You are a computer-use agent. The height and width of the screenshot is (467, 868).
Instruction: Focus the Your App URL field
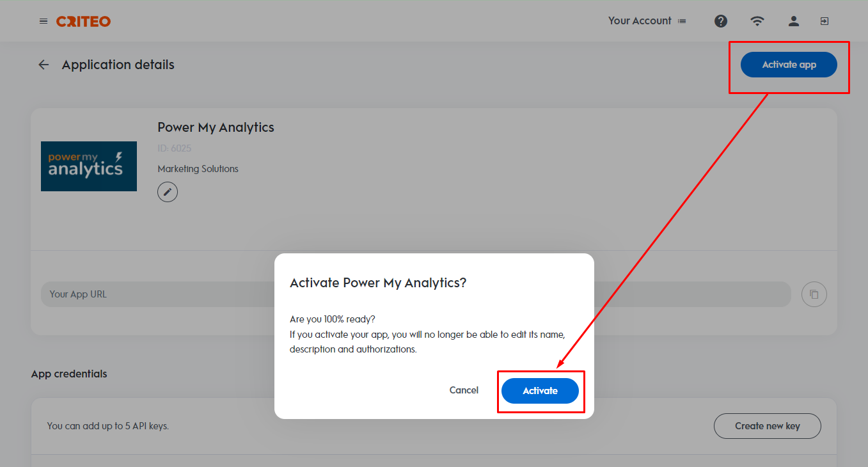(154, 294)
